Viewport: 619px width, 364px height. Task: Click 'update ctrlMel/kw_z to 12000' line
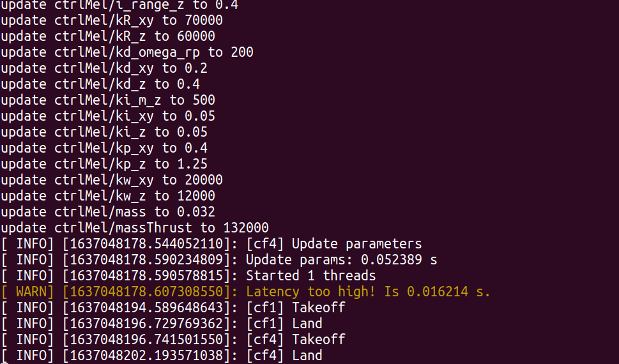click(x=108, y=196)
